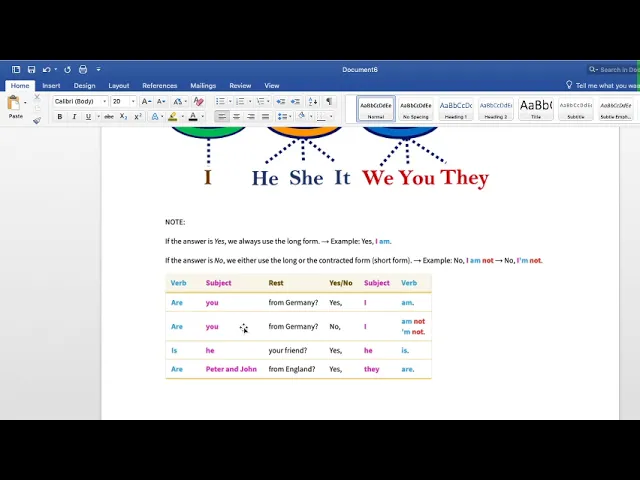This screenshot has width=640, height=480.
Task: Cut selection with scissors icon
Action: click(x=37, y=97)
